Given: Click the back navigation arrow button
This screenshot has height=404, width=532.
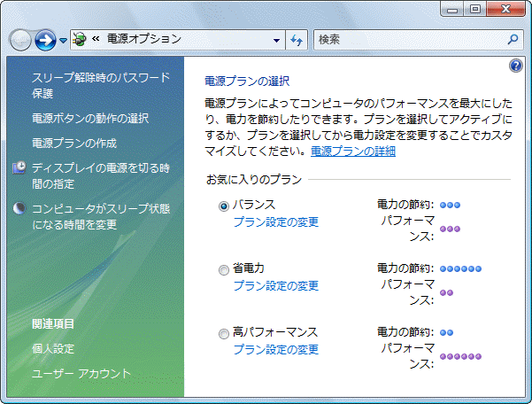Looking at the screenshot, I should point(20,40).
